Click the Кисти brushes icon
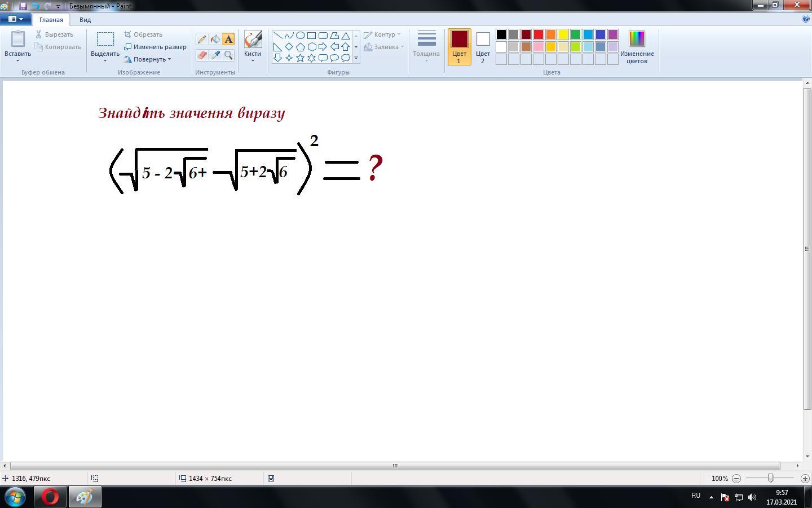Image resolution: width=812 pixels, height=508 pixels. 253,40
